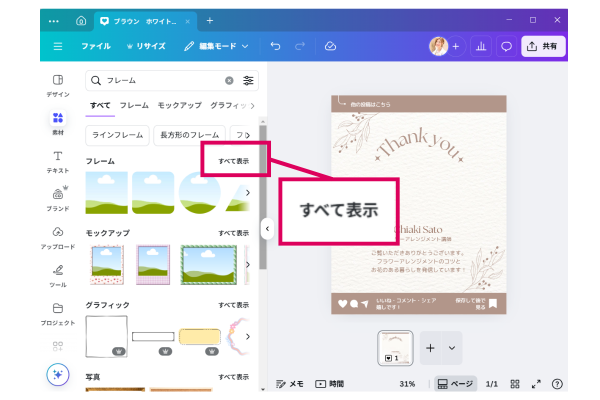This screenshot has height=400, width=600.
Task: Click the cloud save status icon
Action: tap(331, 46)
